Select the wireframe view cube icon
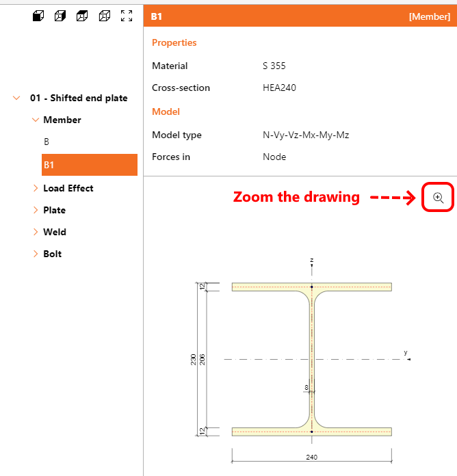The image size is (457, 476). [x=105, y=16]
